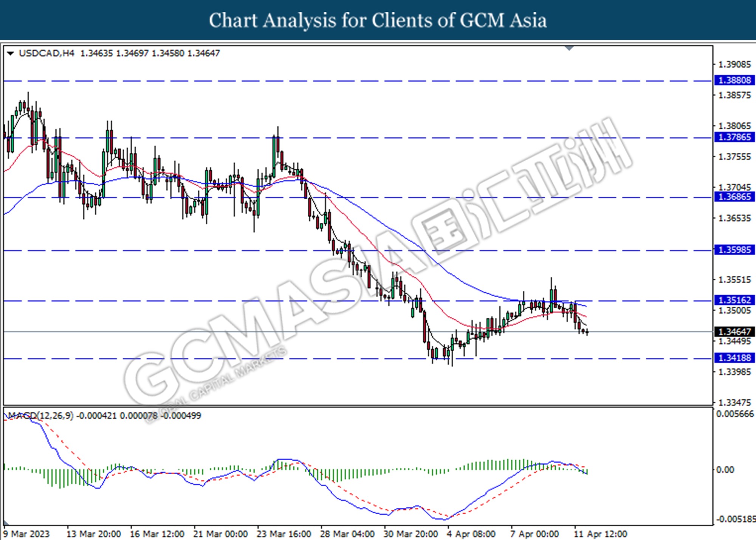Click the 9 Mar 2023 date label

click(x=26, y=534)
